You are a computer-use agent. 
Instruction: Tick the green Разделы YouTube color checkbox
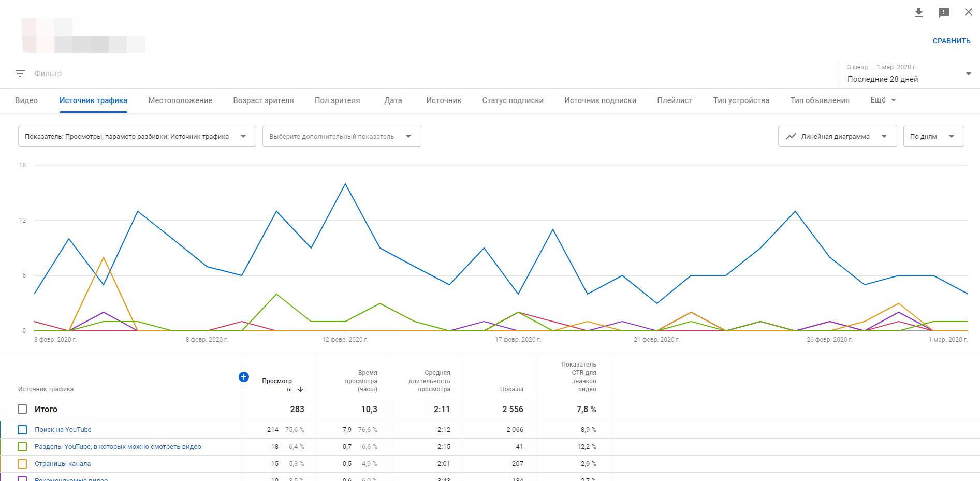tap(22, 447)
